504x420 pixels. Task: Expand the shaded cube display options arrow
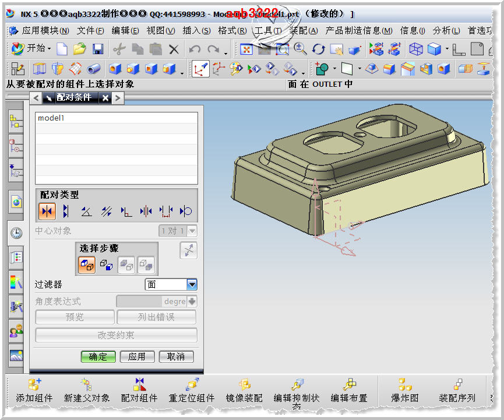pyautogui.click(x=447, y=49)
